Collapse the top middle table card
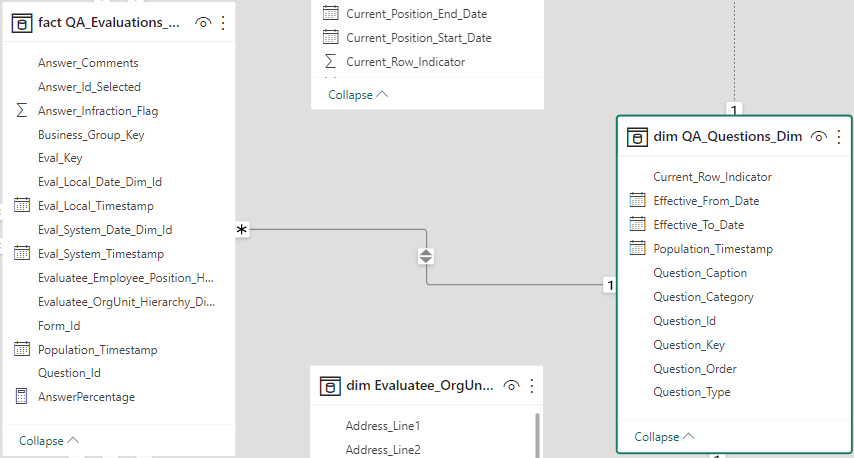 pos(358,95)
